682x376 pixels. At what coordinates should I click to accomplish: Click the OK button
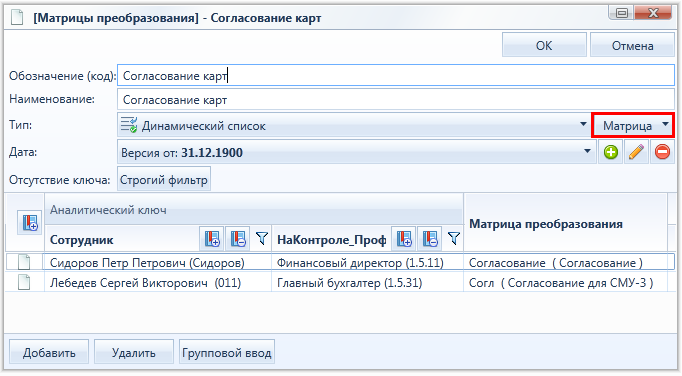544,45
